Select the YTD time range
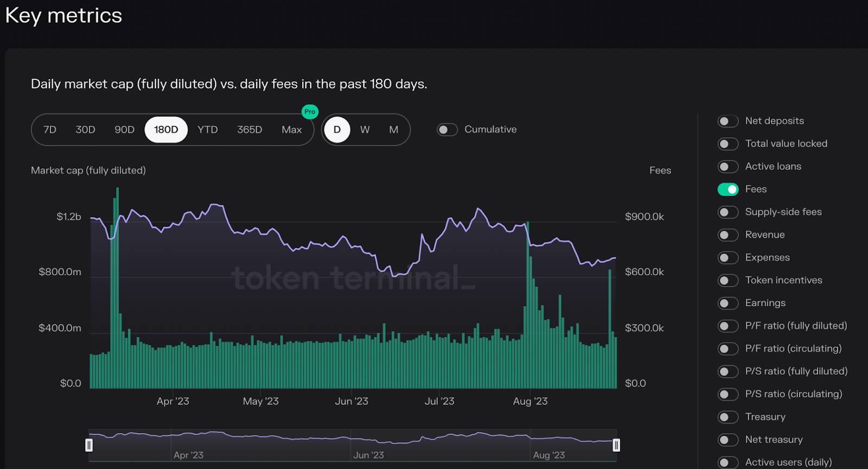868x469 pixels. pos(208,130)
